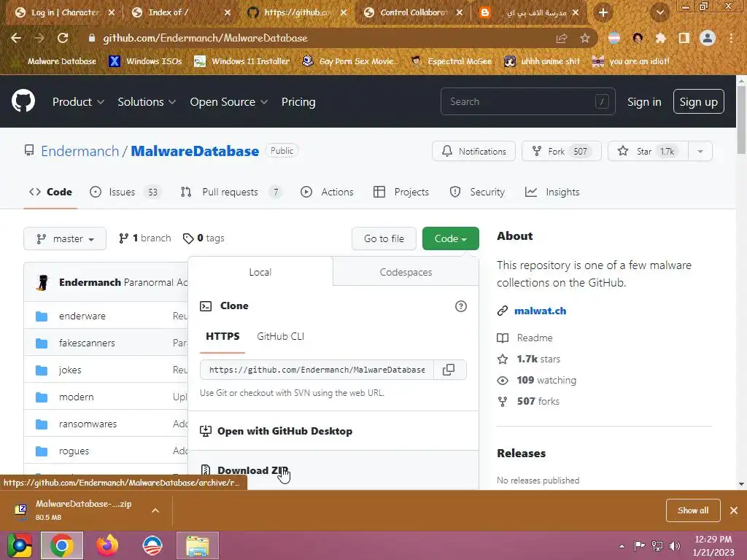Click the address bar URL
The height and width of the screenshot is (560, 747).
[x=205, y=38]
